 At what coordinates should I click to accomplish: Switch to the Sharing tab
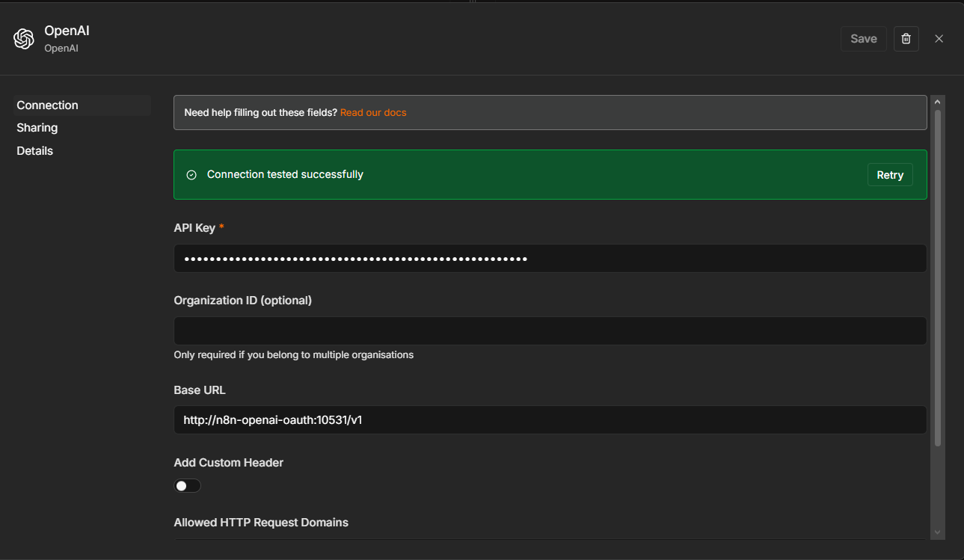[37, 128]
